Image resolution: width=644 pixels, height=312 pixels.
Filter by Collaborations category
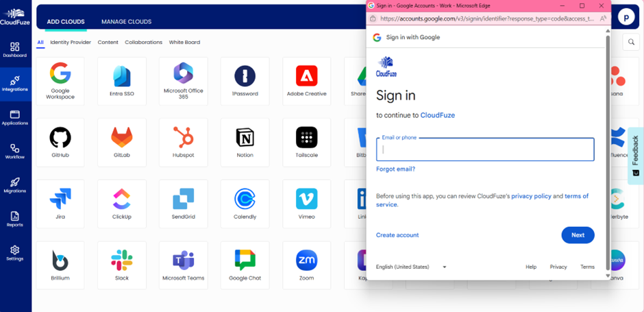144,43
